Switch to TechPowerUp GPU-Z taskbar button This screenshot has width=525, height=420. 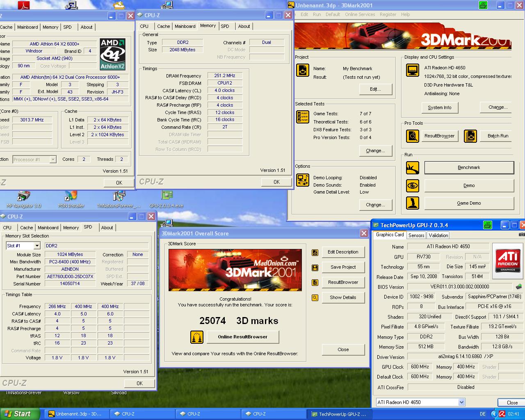click(x=338, y=414)
